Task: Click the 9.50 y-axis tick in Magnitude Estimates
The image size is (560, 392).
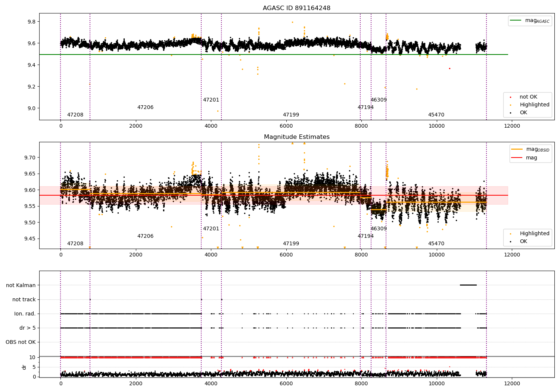Action: [x=30, y=223]
